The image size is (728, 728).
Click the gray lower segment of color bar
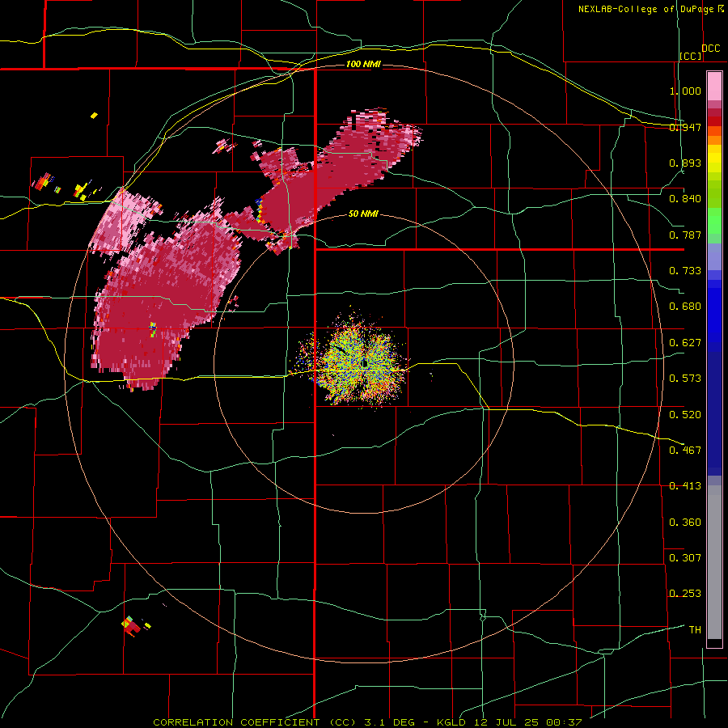[x=714, y=562]
